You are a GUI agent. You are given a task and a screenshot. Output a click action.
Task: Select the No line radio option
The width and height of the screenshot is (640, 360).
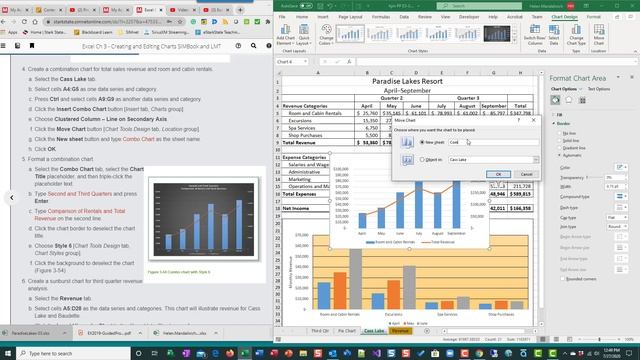560,133
